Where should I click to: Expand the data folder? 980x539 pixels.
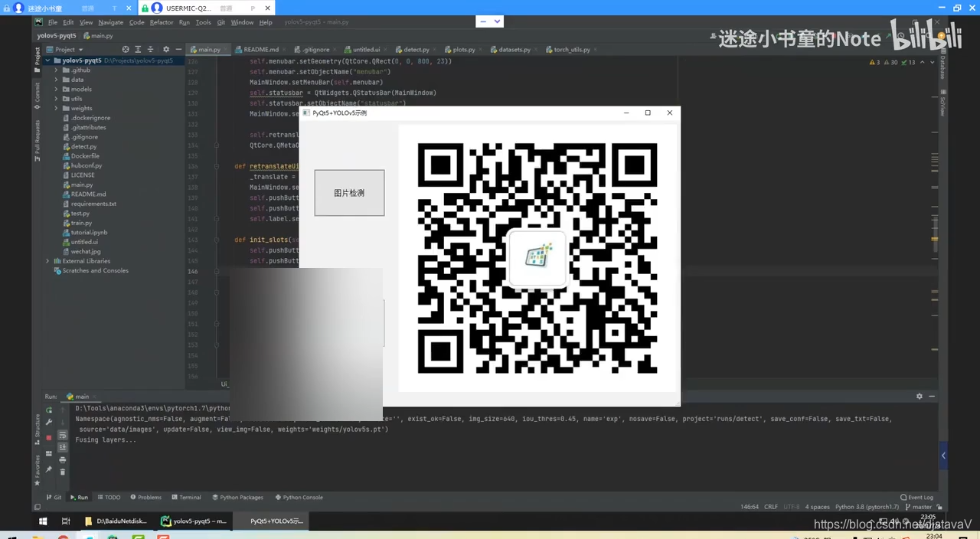56,80
